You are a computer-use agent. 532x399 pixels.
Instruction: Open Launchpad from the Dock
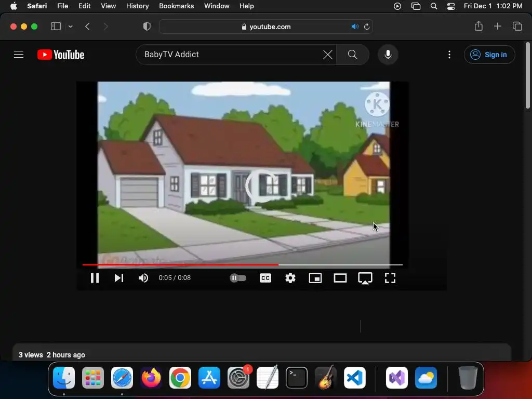click(x=93, y=378)
